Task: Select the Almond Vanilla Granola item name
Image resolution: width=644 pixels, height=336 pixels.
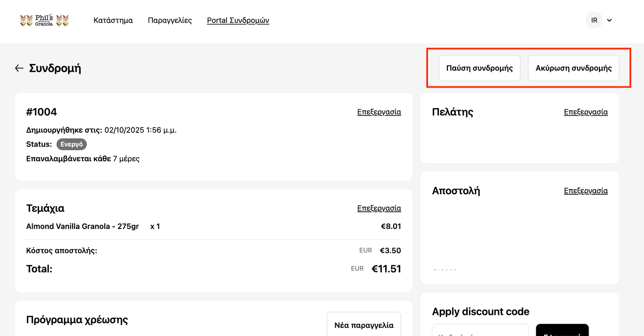Action: click(82, 226)
